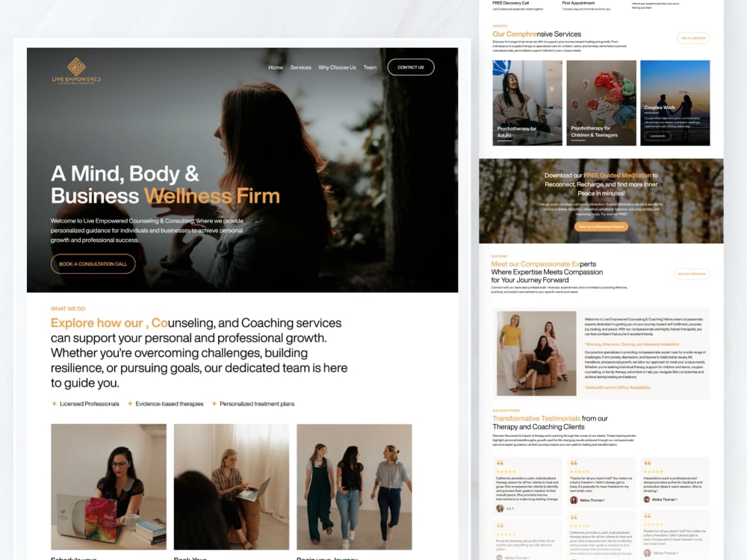Open the team photo of three therapists
This screenshot has height=560, width=747.
click(536, 353)
